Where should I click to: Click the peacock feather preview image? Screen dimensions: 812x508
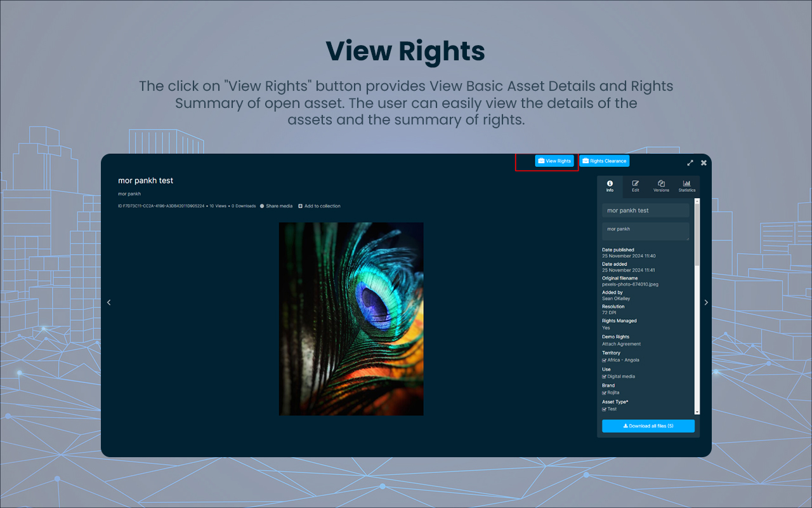click(351, 319)
